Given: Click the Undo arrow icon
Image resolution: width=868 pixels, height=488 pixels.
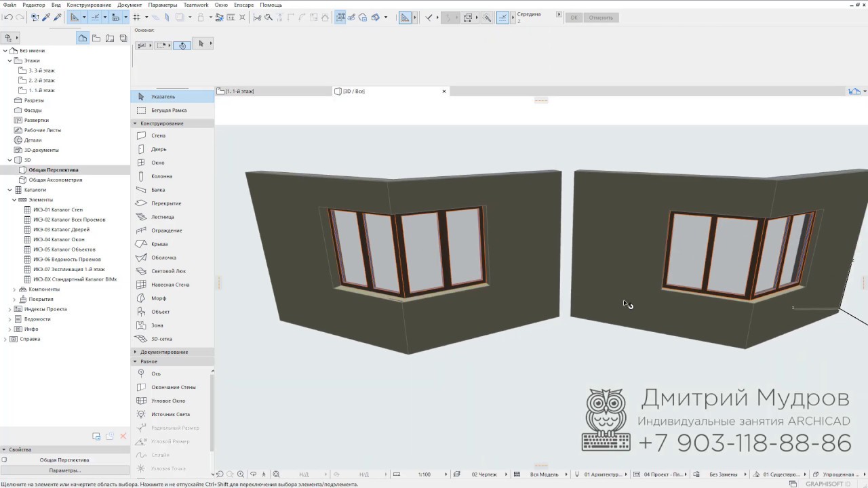Looking at the screenshot, I should click(8, 18).
